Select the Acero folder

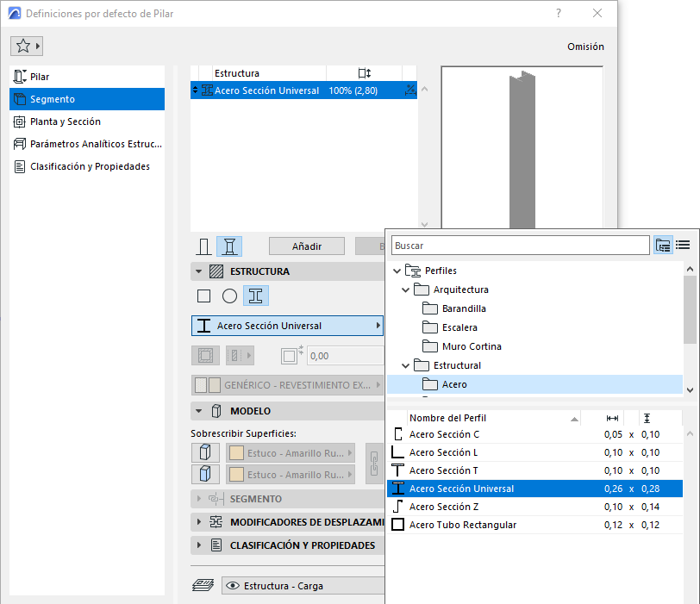(x=534, y=384)
